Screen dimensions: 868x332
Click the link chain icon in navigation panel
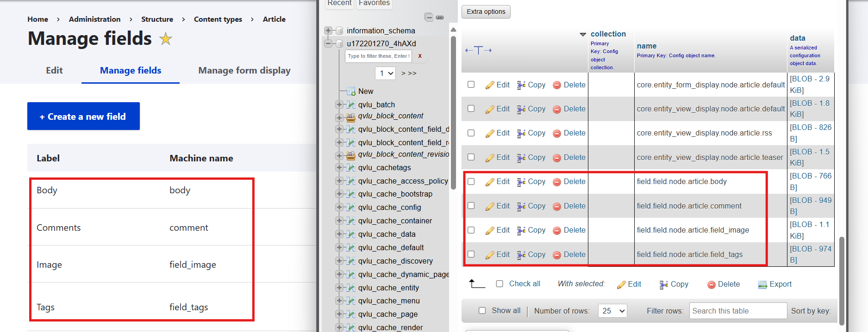[x=440, y=18]
